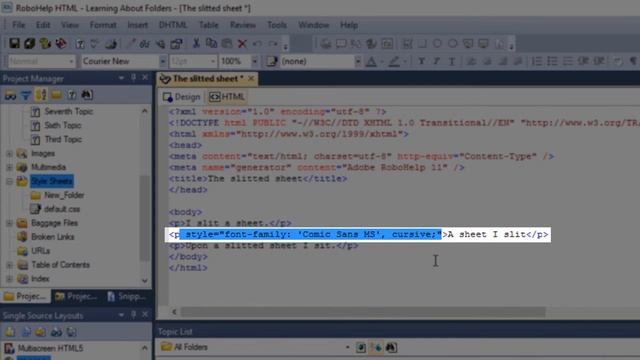Click the red Delete X icon
Image resolution: width=640 pixels, height=360 pixels.
pos(242,43)
